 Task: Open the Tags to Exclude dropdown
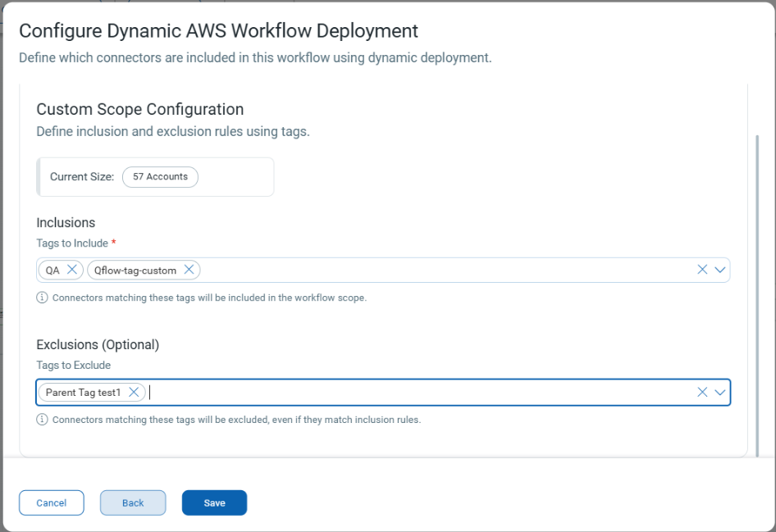coord(720,392)
